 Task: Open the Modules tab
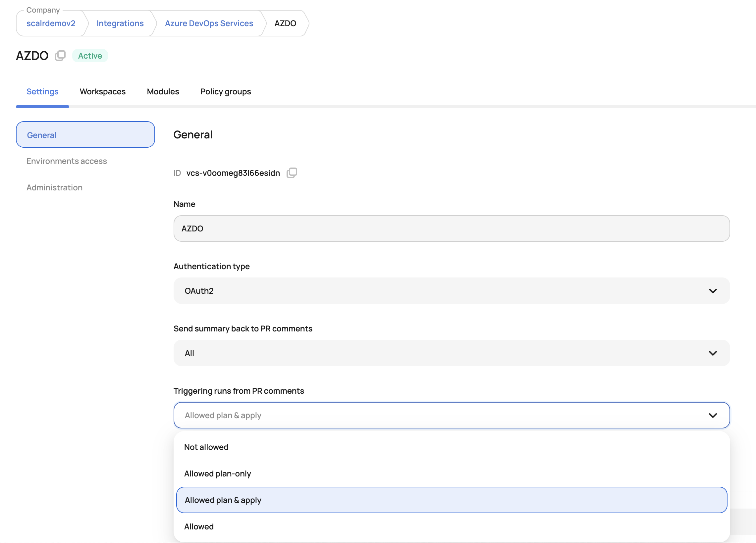pos(163,92)
